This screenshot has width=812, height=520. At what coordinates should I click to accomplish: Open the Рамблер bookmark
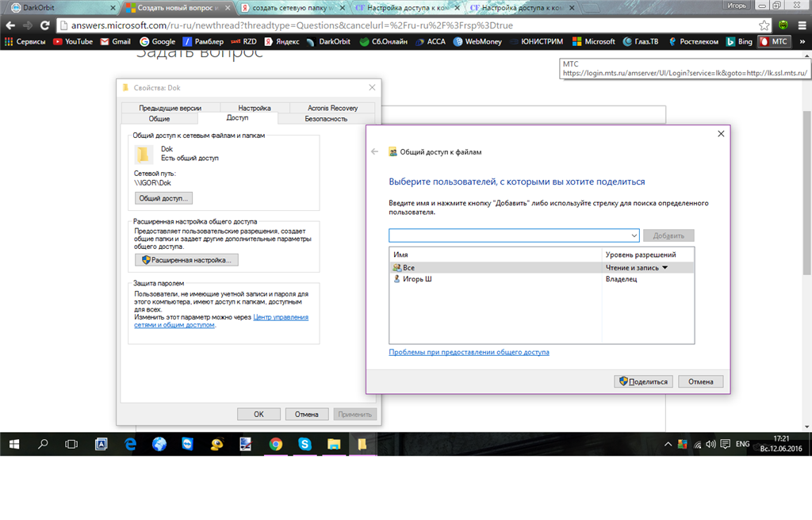(x=203, y=41)
